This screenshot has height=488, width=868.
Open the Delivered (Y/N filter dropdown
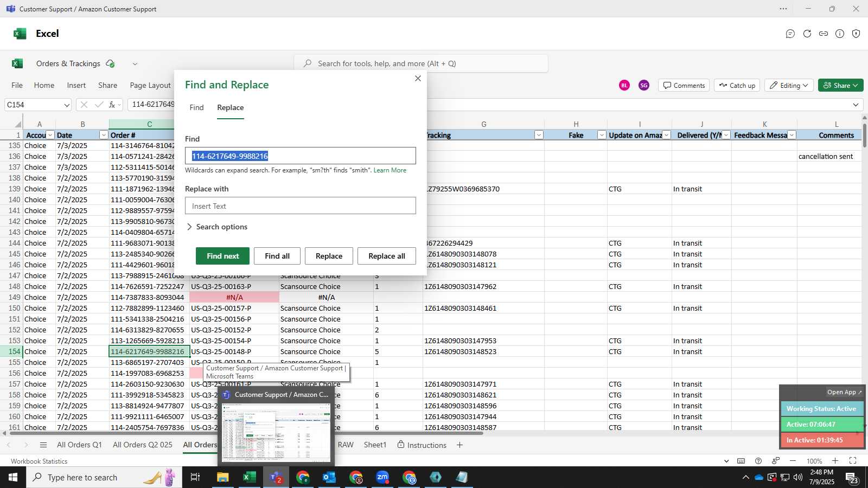click(x=726, y=135)
